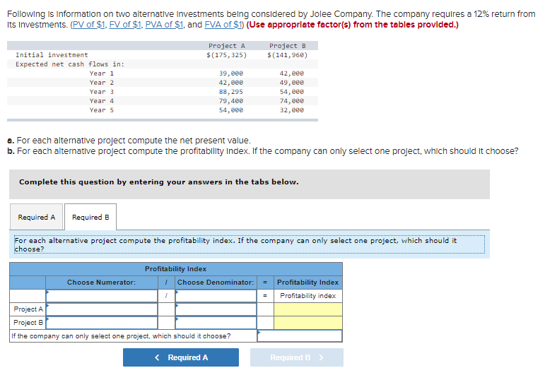Click the Project B profitability index result cell
Image resolution: width=545 pixels, height=392 pixels.
click(308, 323)
